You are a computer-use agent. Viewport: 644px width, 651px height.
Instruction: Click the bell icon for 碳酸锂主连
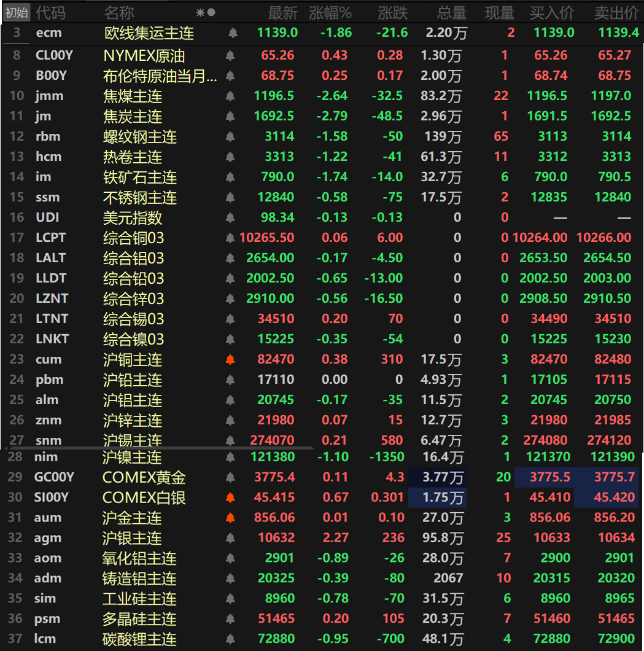coord(230,639)
